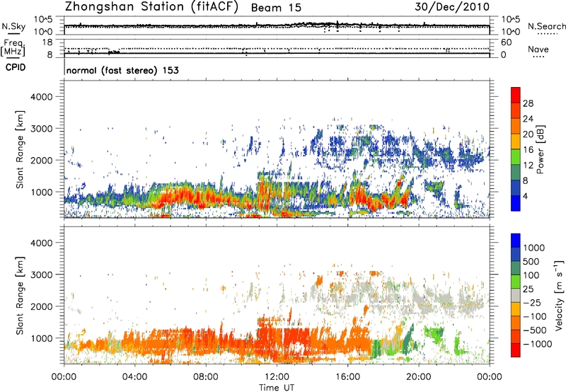Click the '16:00' time axis label
The image size is (566, 392).
click(x=347, y=377)
